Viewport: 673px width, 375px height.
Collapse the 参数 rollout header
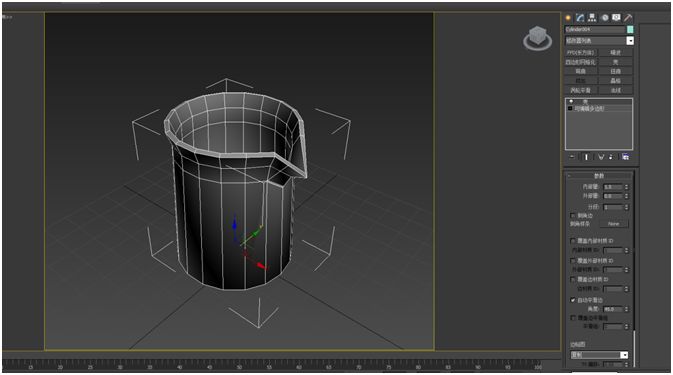(599, 176)
